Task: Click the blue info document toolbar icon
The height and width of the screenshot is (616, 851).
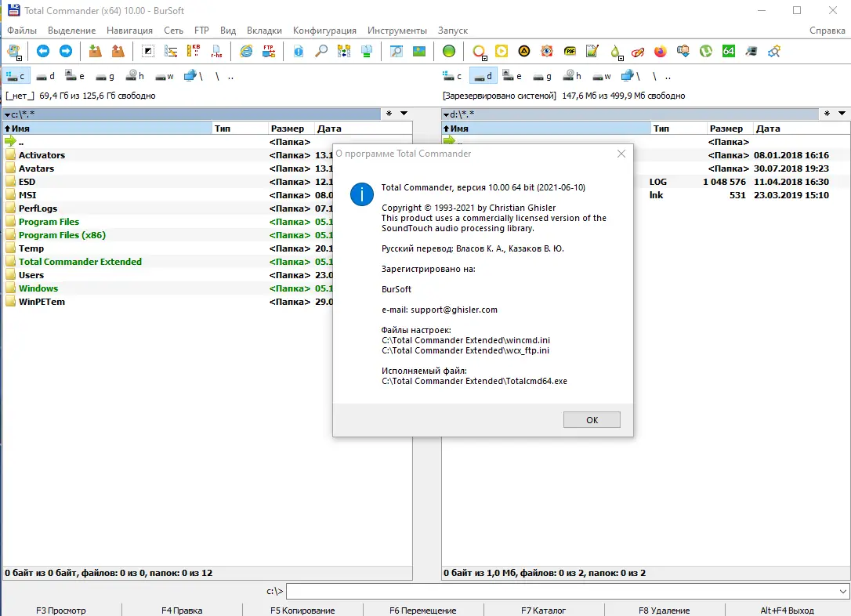Action: coord(298,51)
